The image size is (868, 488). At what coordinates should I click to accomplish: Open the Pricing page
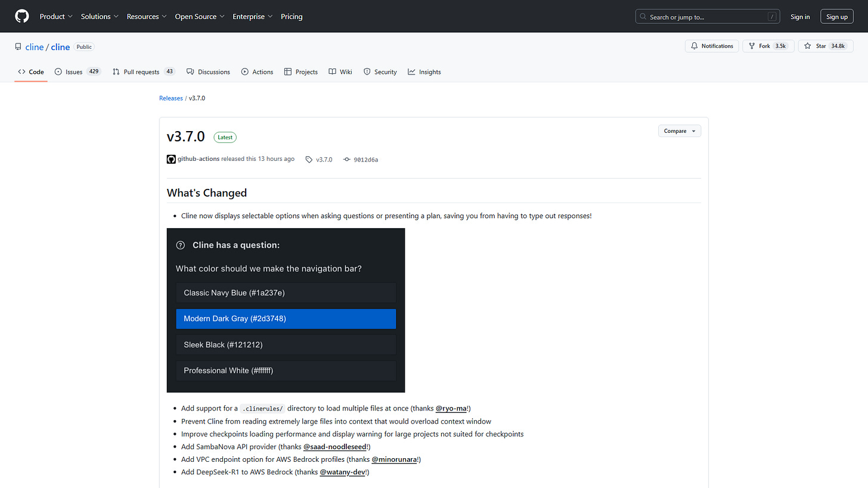tap(292, 17)
